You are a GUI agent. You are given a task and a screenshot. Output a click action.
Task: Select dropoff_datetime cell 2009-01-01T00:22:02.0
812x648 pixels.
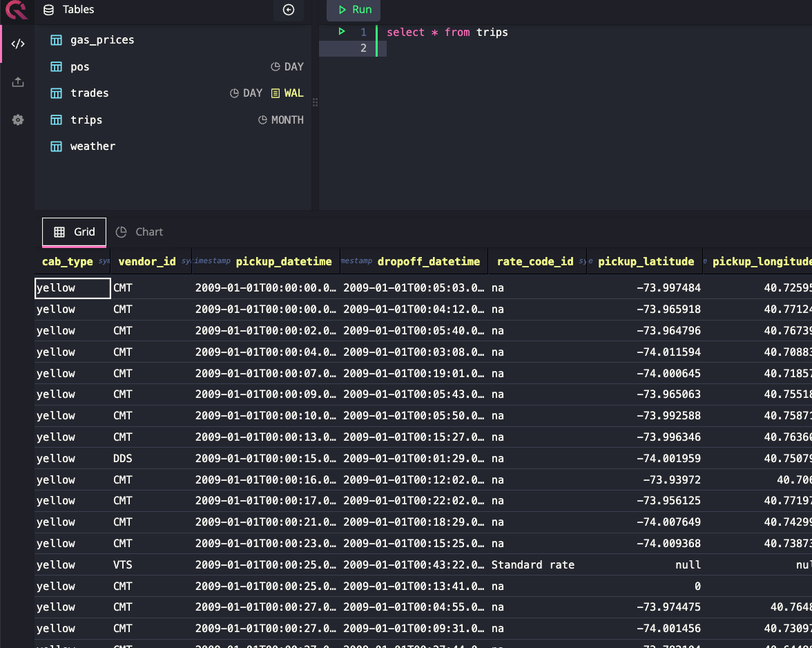tap(414, 501)
